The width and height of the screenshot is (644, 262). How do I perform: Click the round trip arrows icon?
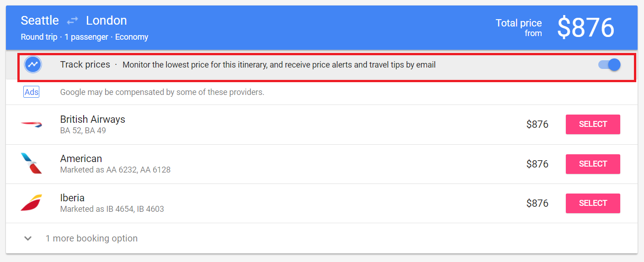pos(72,21)
